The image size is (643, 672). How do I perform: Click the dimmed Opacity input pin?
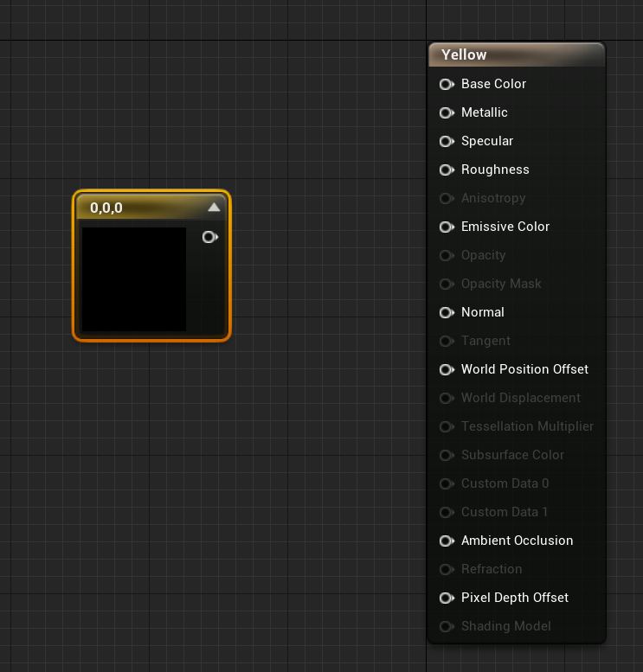(447, 255)
